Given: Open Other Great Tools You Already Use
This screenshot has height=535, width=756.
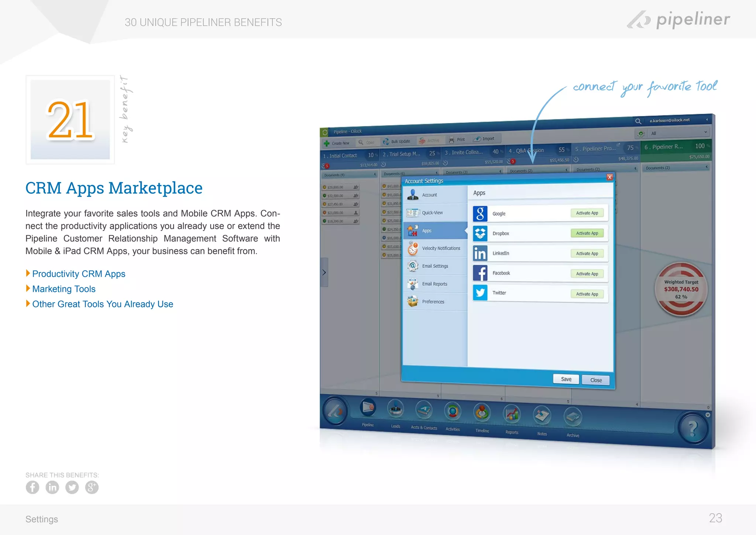Looking at the screenshot, I should coord(103,304).
